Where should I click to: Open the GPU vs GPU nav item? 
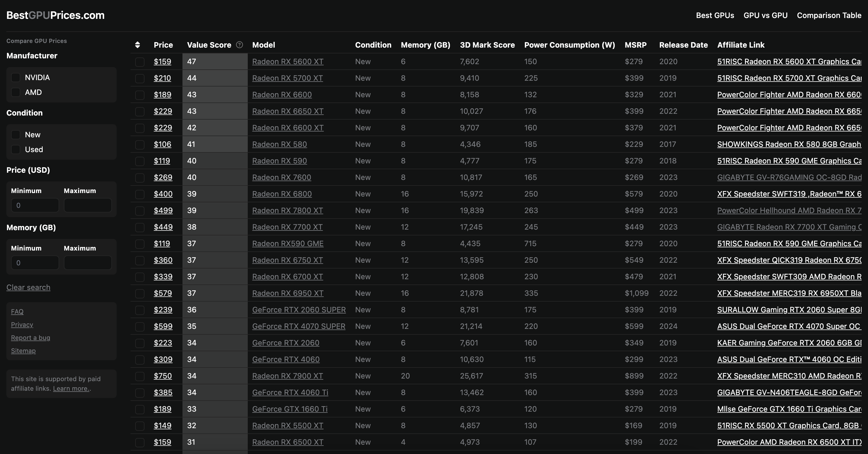766,15
